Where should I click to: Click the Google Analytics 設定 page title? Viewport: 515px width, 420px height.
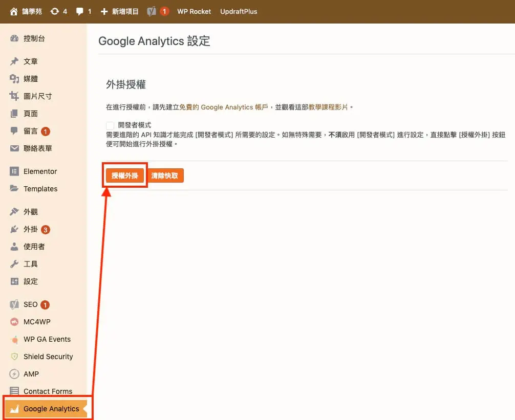click(x=154, y=41)
